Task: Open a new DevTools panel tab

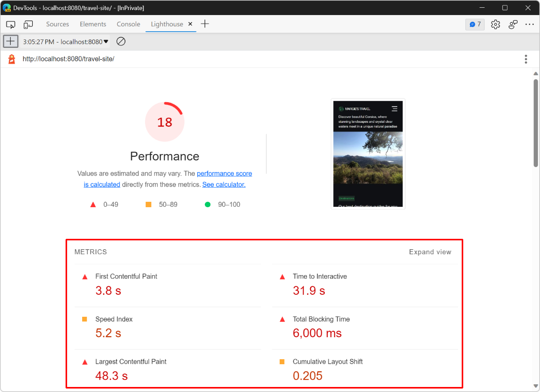Action: pyautogui.click(x=205, y=24)
